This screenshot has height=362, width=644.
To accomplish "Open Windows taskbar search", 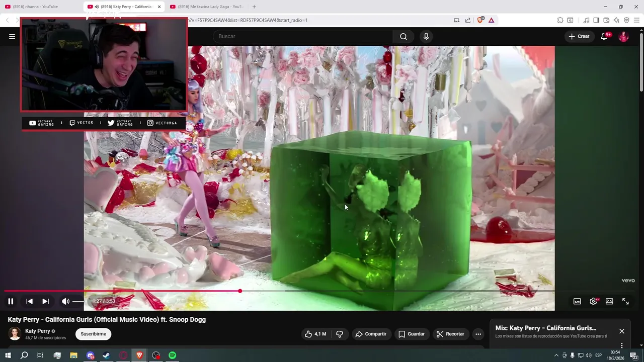I will pos(24,355).
